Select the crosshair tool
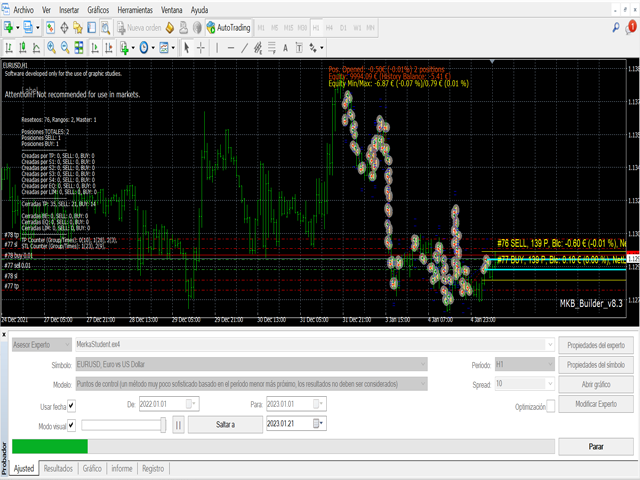 point(200,48)
